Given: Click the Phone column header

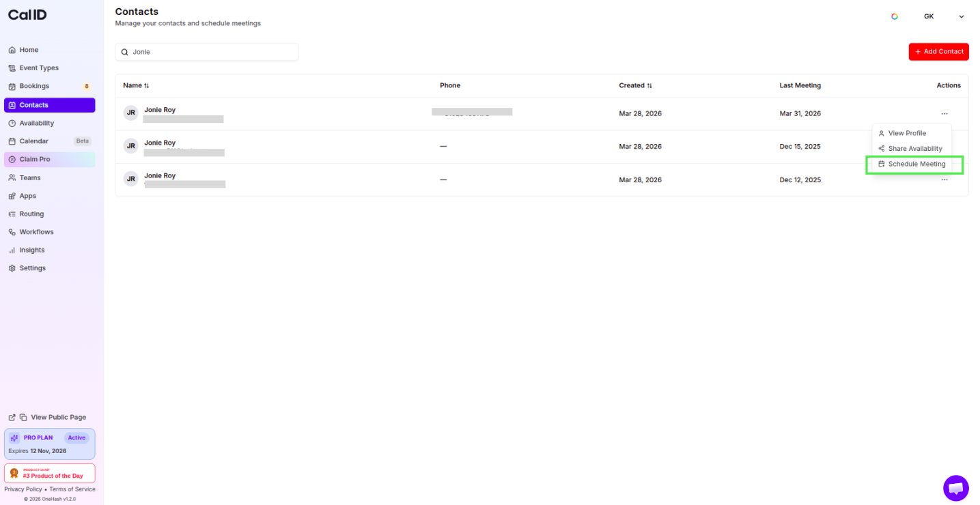Looking at the screenshot, I should 450,86.
